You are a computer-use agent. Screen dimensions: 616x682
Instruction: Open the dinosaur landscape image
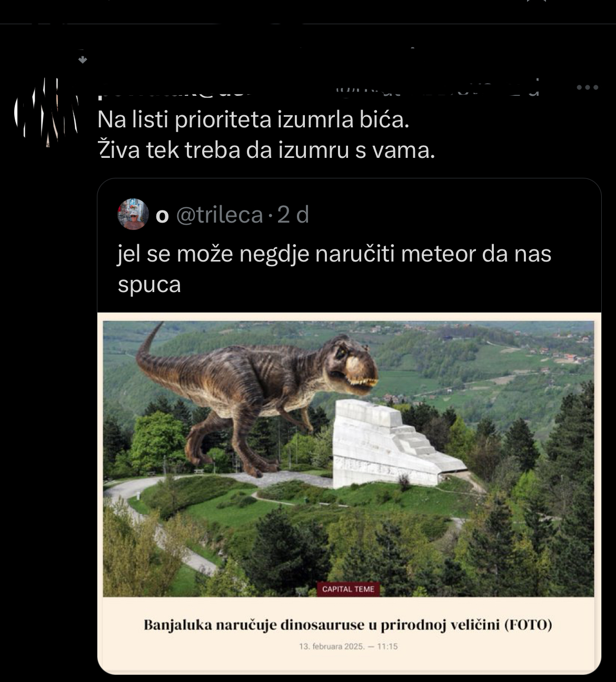pyautogui.click(x=349, y=459)
